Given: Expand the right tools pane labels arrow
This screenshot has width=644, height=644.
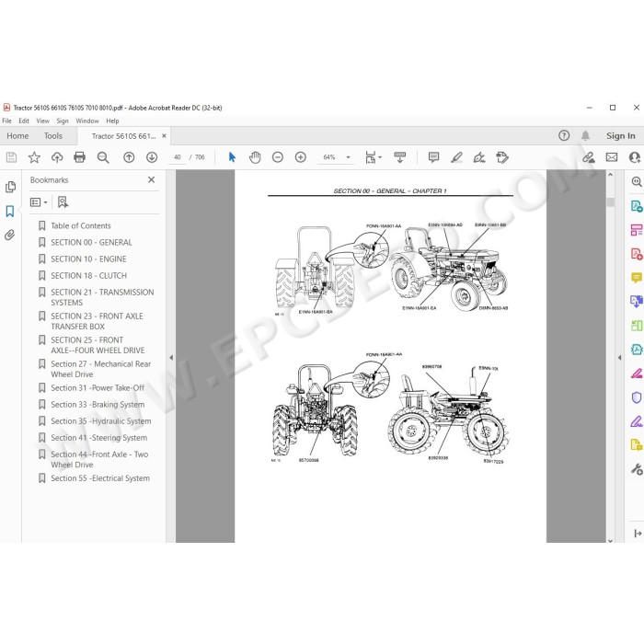Looking at the screenshot, I should pyautogui.click(x=638, y=533).
